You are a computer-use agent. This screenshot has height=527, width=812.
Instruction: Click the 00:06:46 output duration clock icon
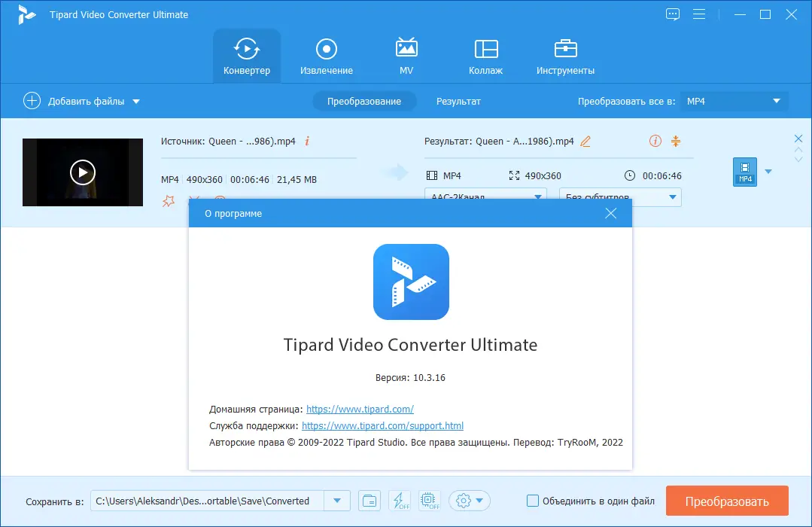pyautogui.click(x=630, y=175)
